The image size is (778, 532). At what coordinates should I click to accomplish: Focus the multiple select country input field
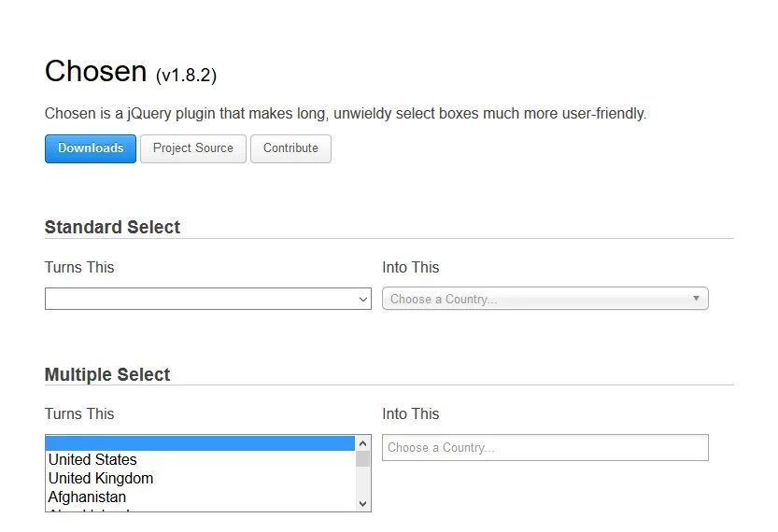point(545,447)
